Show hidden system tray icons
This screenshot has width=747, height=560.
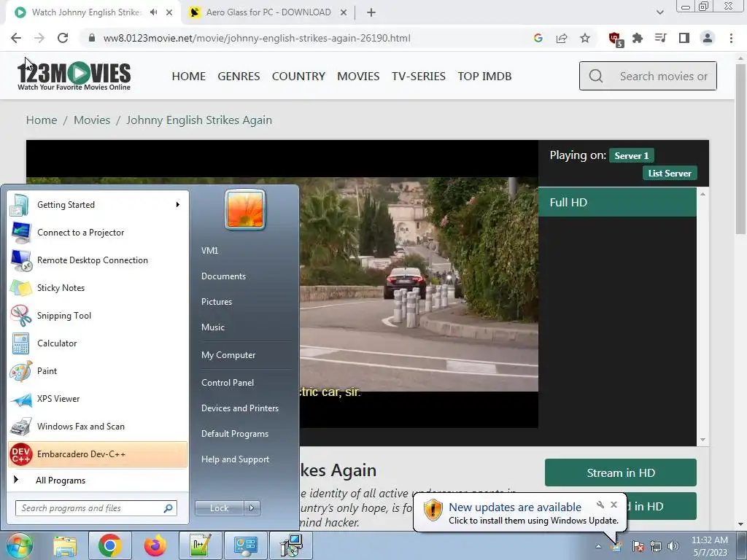[598, 546]
